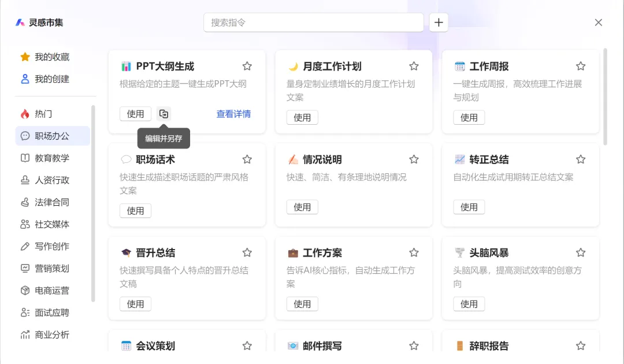The height and width of the screenshot is (364, 624).
Task: Click the 邮件撰写 card title
Action: 322,346
